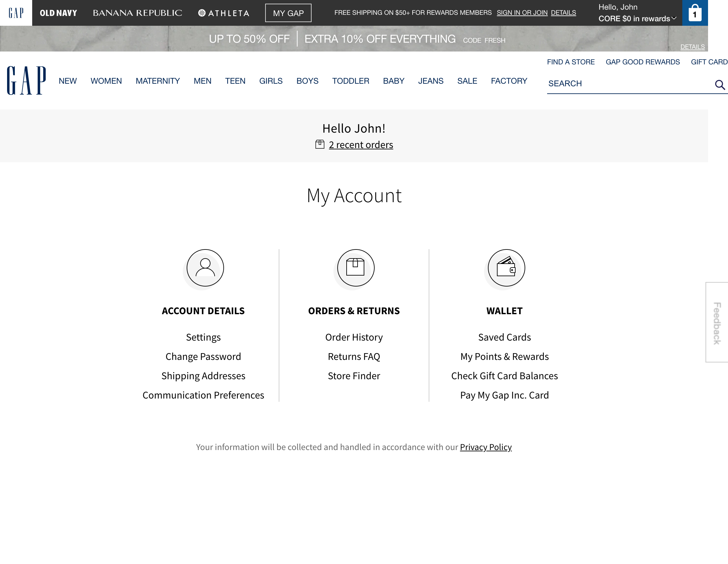The image size is (728, 564).
Task: Open the MY GAP tab
Action: 288,13
